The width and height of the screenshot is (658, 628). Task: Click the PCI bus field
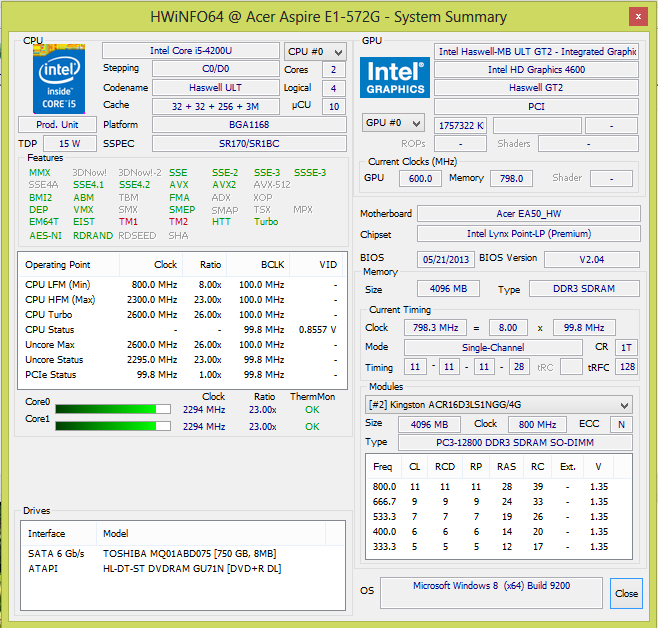pos(536,107)
